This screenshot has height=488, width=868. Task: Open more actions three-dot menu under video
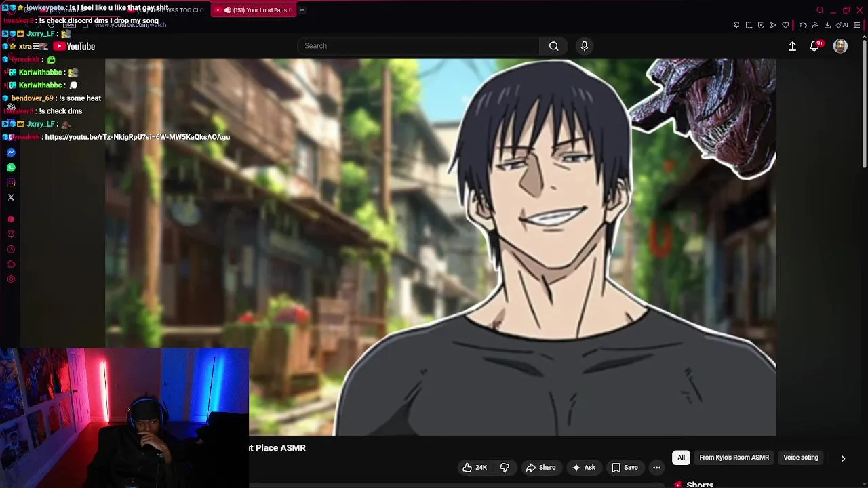(656, 468)
